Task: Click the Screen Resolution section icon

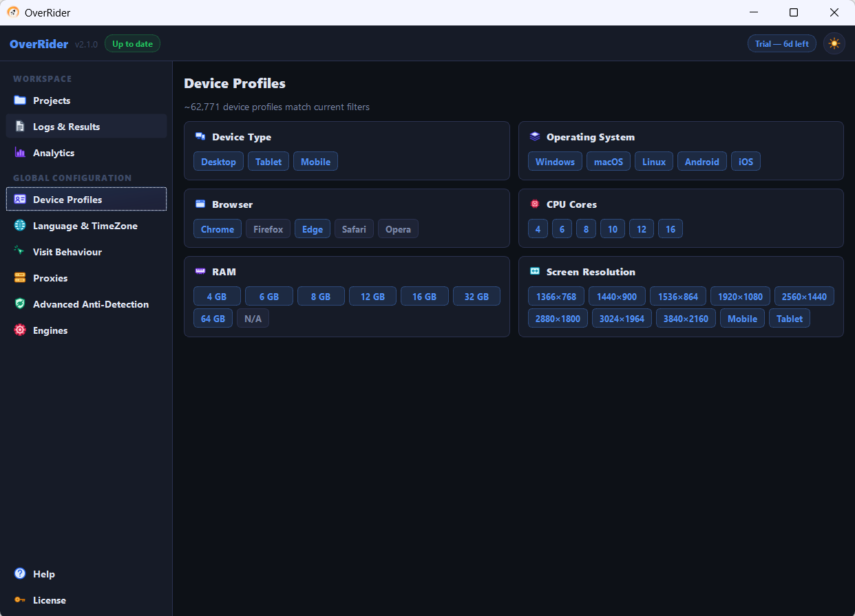Action: (x=535, y=272)
